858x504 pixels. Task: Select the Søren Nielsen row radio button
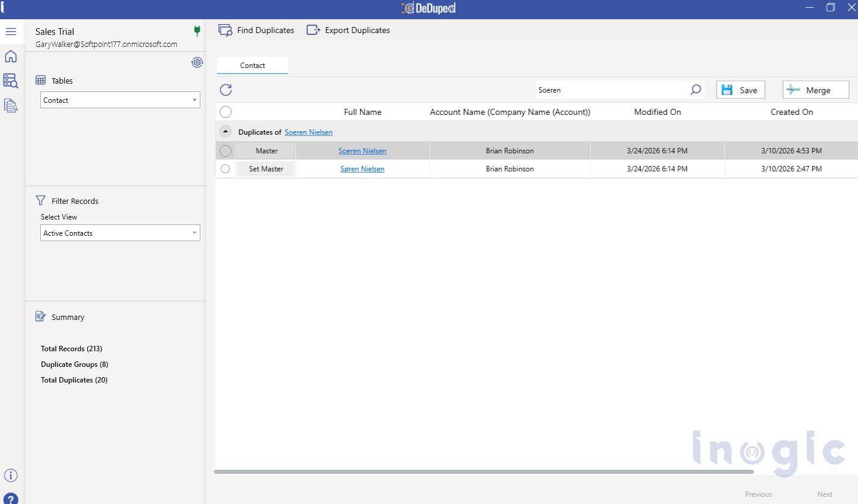pos(225,169)
